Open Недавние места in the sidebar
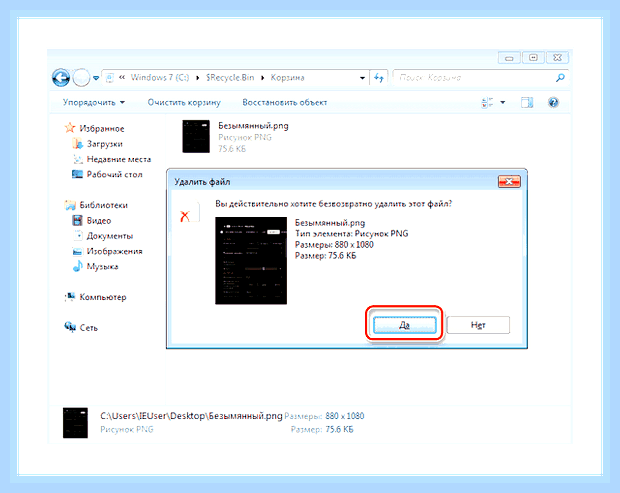The width and height of the screenshot is (620, 493). [119, 159]
